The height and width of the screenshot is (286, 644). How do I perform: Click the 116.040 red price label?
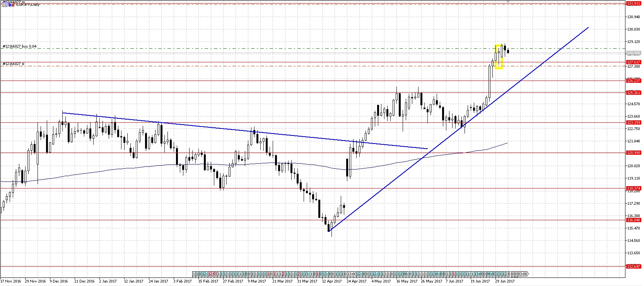[634, 220]
